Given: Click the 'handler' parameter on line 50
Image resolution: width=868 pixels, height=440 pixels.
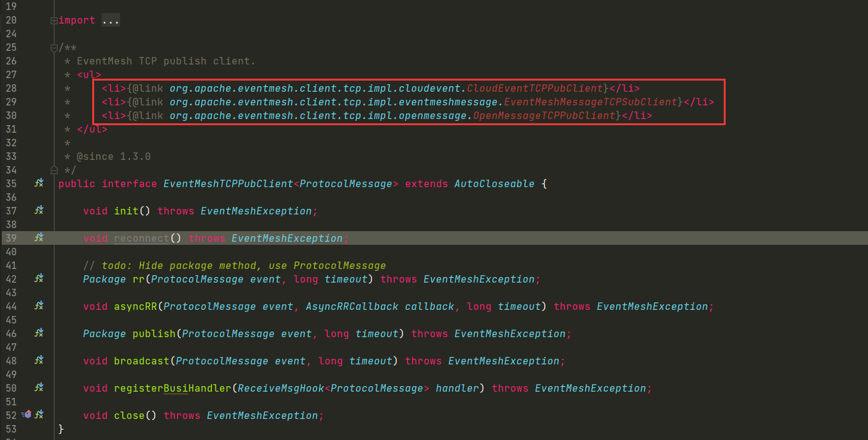Looking at the screenshot, I should pos(458,388).
